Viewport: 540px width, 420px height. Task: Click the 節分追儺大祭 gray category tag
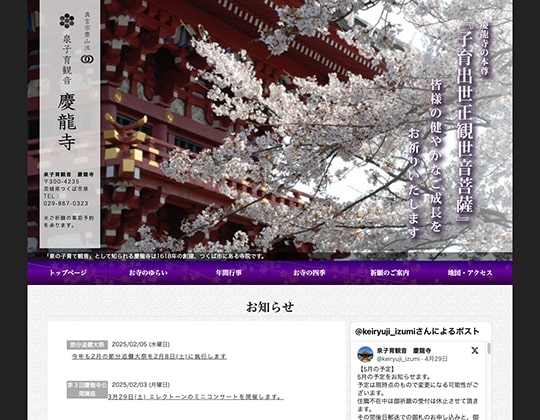click(x=87, y=345)
